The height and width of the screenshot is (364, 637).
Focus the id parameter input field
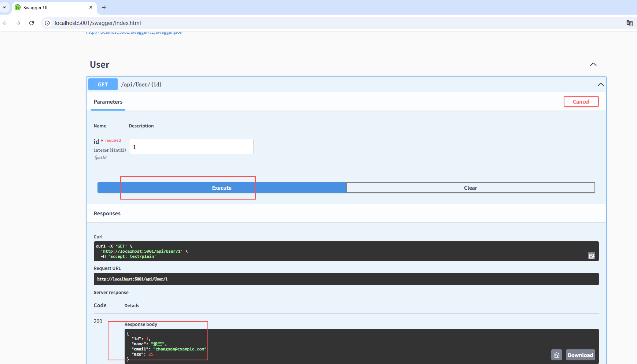coord(191,147)
